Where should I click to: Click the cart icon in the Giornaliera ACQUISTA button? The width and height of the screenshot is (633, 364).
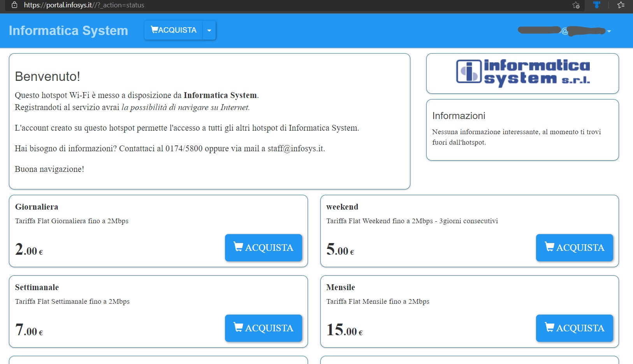[238, 247]
